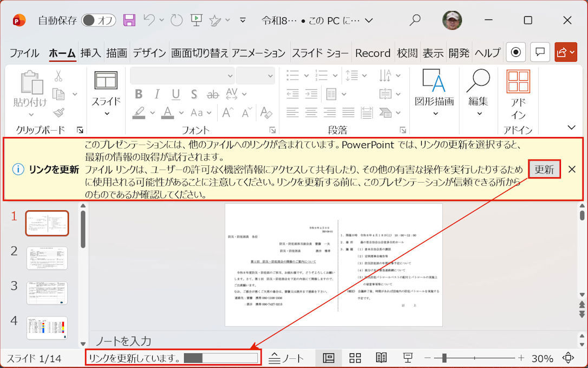The image size is (588, 368).
Task: Click the Copy icon
Action: coord(58,94)
